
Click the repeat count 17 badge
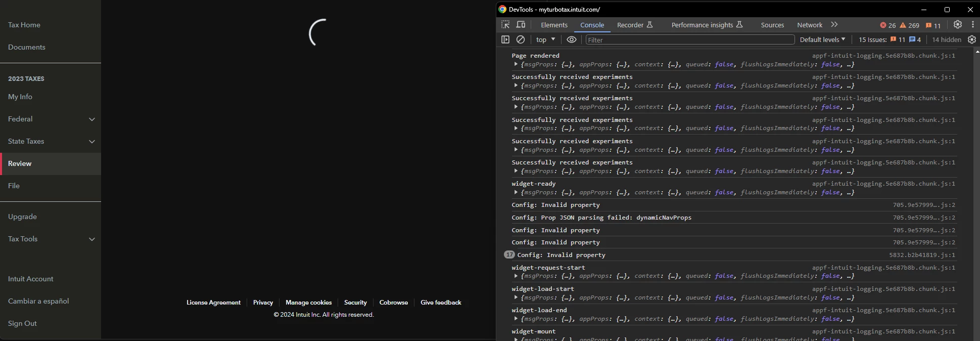point(509,254)
